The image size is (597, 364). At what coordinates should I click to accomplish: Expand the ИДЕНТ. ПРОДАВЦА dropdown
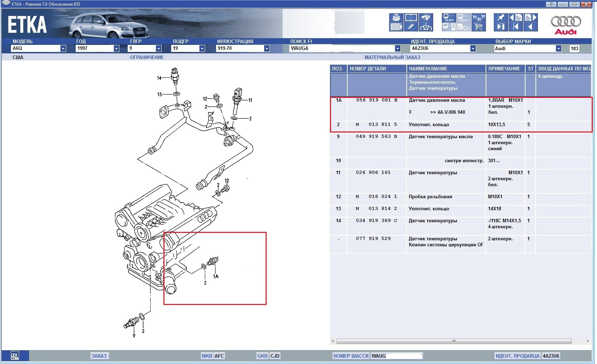[473, 48]
